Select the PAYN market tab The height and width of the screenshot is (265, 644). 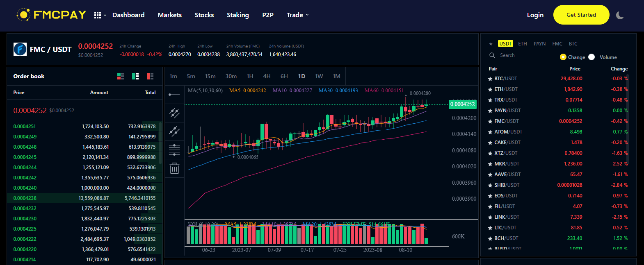coord(539,44)
